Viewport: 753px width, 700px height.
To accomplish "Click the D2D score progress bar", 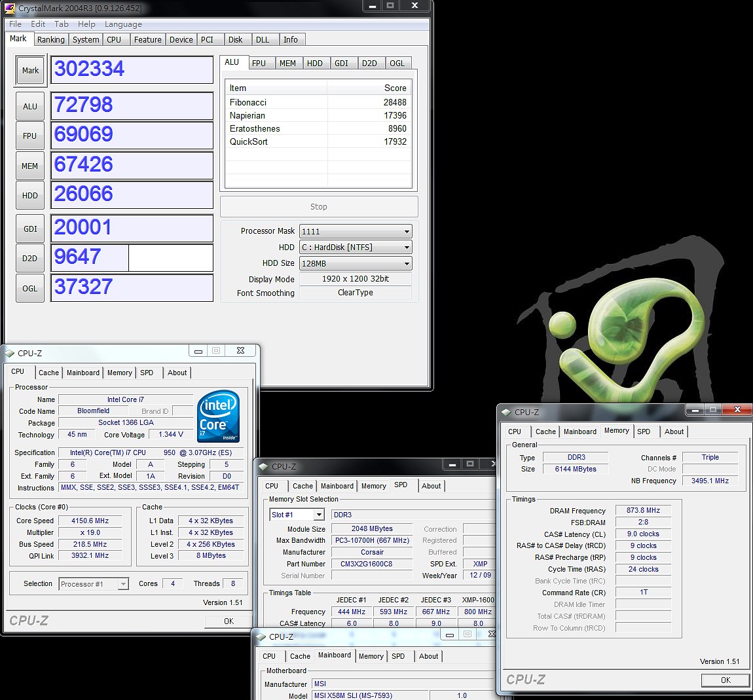I will pos(132,258).
